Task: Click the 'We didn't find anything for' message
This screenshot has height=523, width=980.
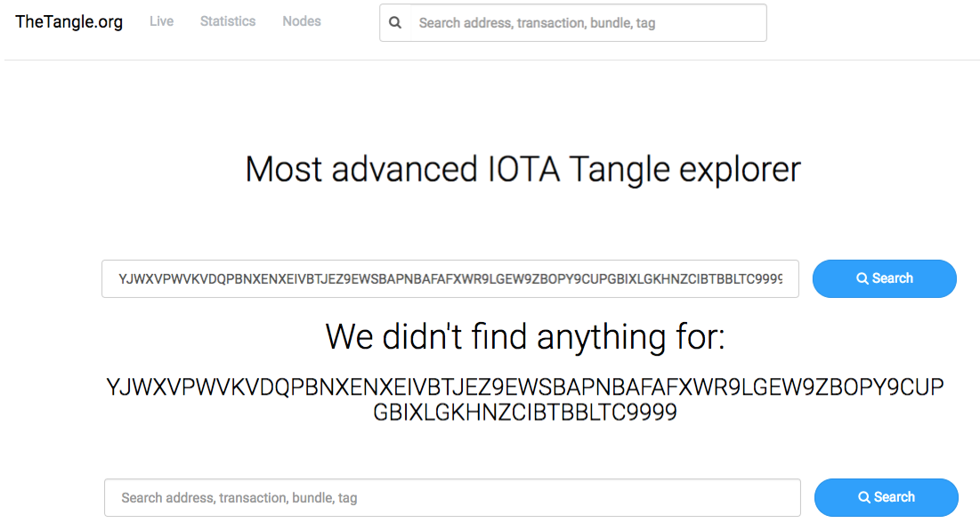Action: pyautogui.click(x=525, y=337)
